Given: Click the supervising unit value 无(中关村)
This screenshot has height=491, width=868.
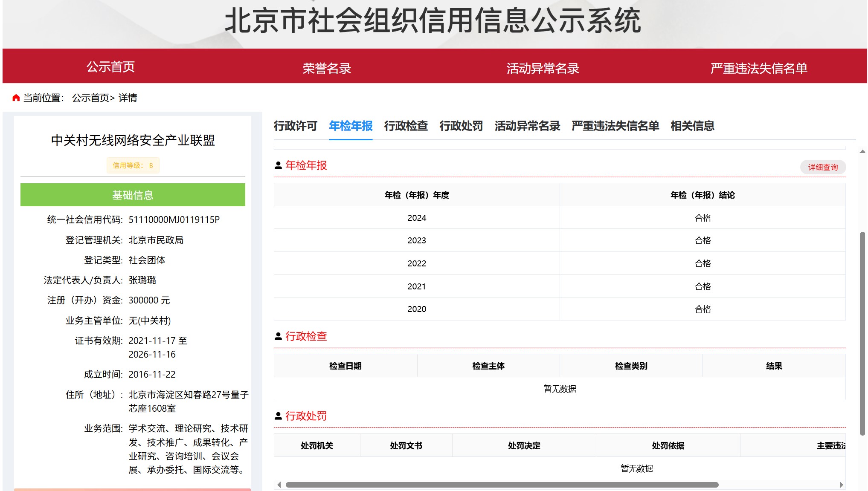Looking at the screenshot, I should pyautogui.click(x=150, y=321).
